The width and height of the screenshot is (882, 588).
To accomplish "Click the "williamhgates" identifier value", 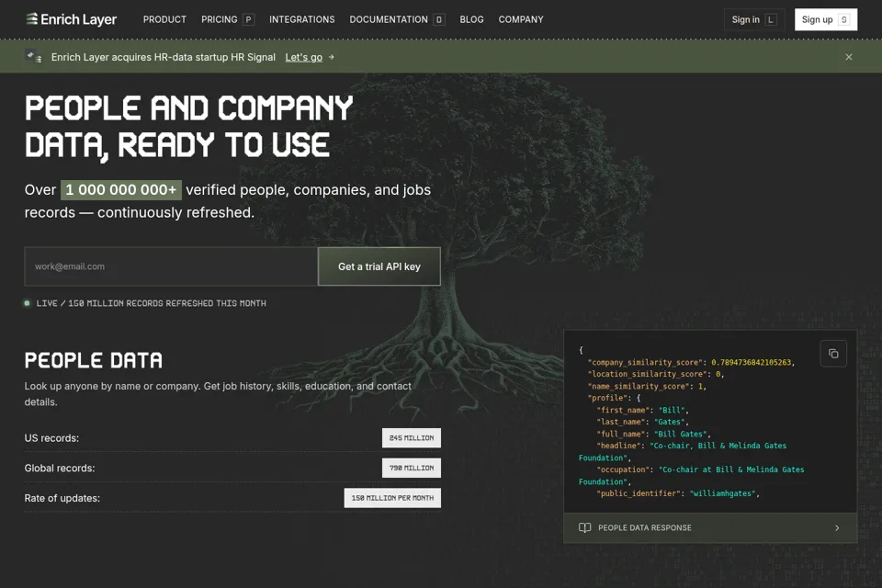I will click(x=723, y=493).
